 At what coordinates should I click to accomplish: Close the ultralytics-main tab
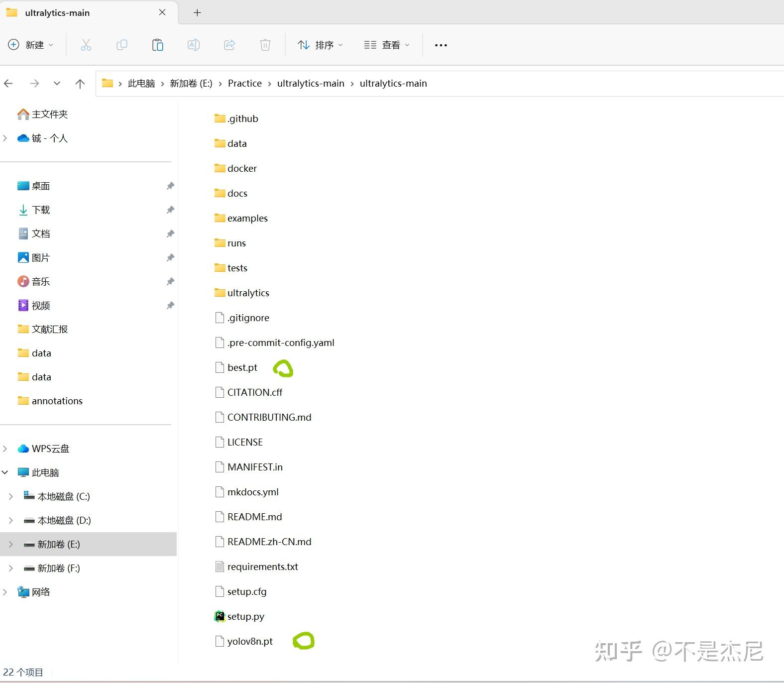coord(162,12)
